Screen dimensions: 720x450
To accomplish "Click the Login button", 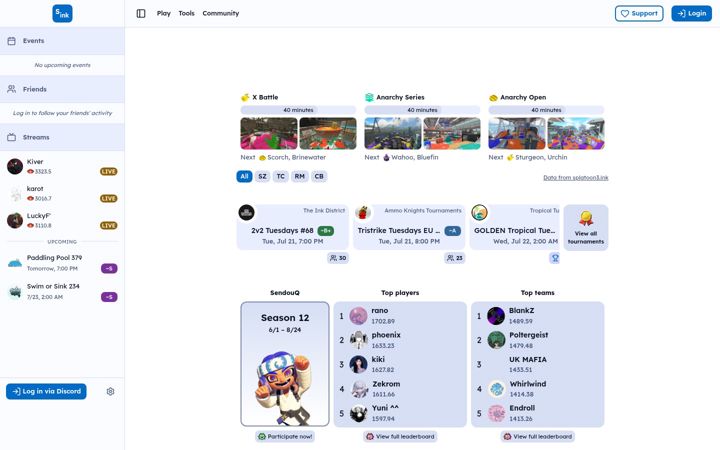I will coord(692,13).
